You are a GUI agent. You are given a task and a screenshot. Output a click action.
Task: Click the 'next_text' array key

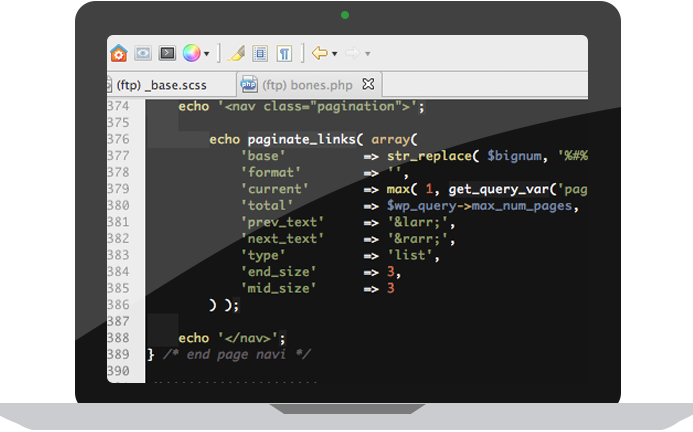(282, 239)
